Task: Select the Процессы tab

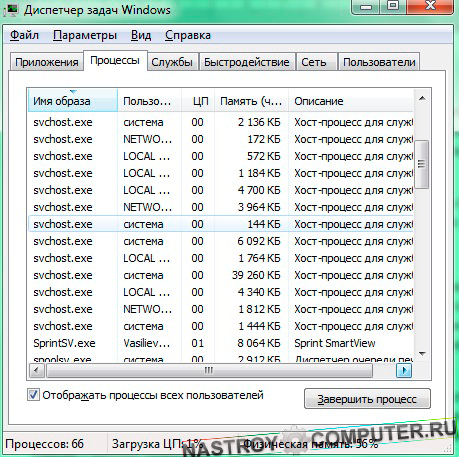Action: click(115, 60)
